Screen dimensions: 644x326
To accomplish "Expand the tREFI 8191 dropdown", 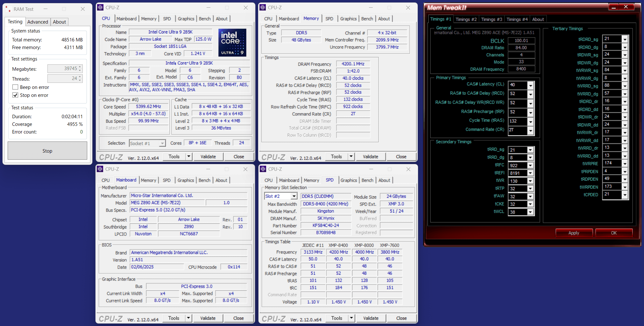I will (530, 173).
